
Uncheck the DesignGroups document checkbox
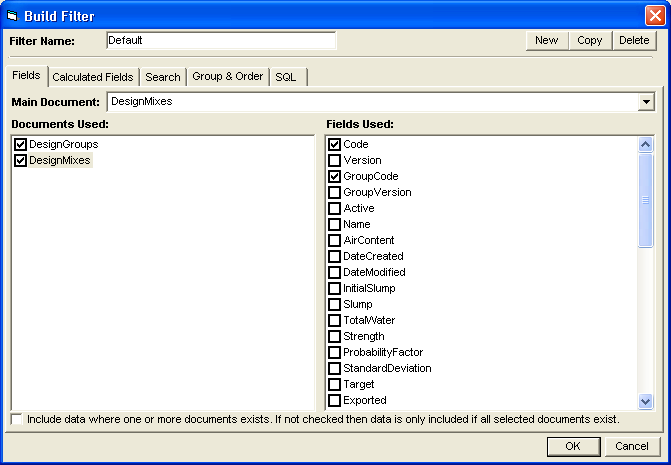click(x=21, y=144)
